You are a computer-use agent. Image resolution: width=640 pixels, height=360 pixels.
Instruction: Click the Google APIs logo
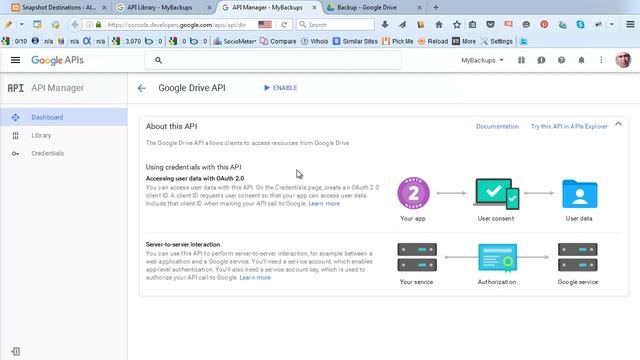[x=58, y=60]
